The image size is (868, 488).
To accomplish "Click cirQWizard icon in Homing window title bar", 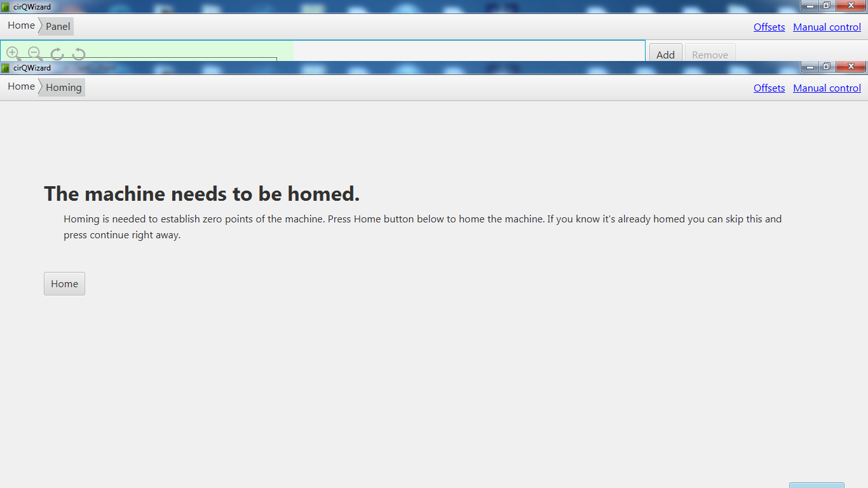I will click(x=6, y=68).
